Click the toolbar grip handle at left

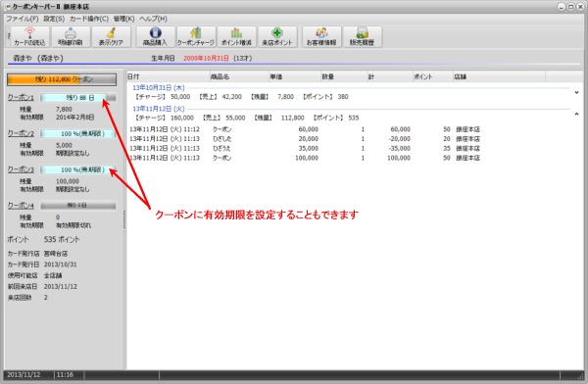[x=8, y=37]
